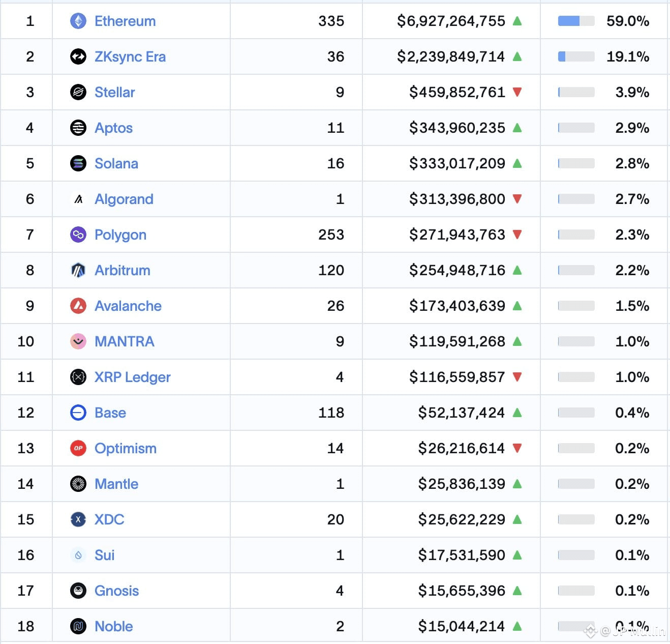Viewport: 670px width, 644px height.
Task: Click the count 120 in Arbitrum's row
Action: point(331,270)
